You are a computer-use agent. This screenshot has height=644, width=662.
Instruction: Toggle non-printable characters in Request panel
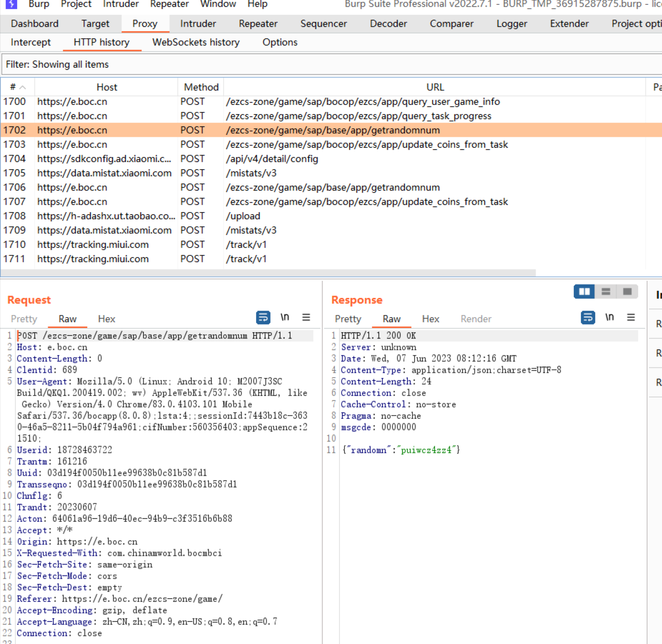tap(285, 317)
